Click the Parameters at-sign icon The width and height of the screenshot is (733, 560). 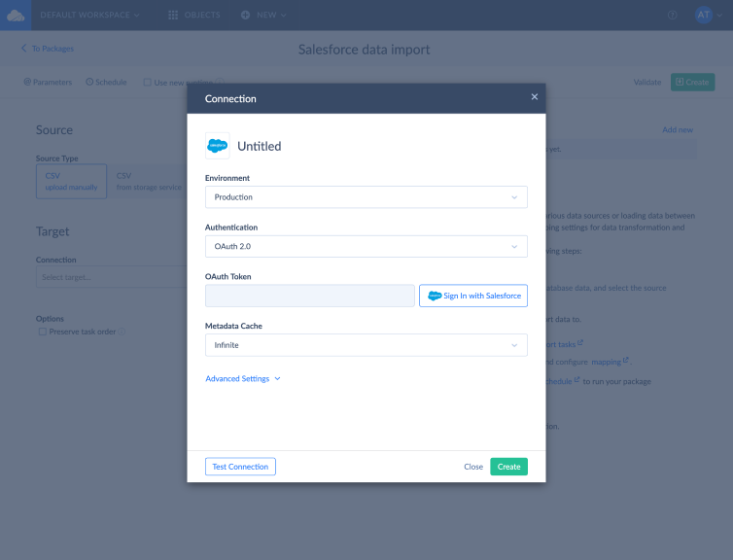click(27, 82)
